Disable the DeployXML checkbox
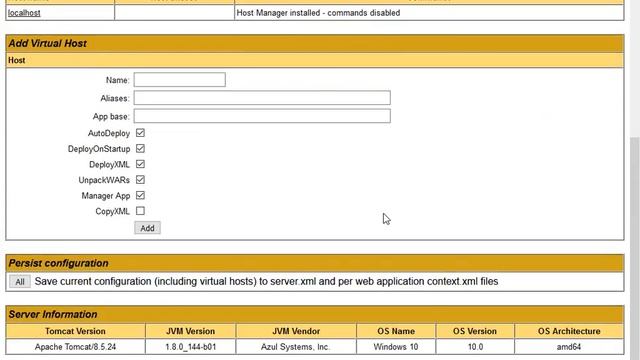The height and width of the screenshot is (360, 640). (x=140, y=164)
